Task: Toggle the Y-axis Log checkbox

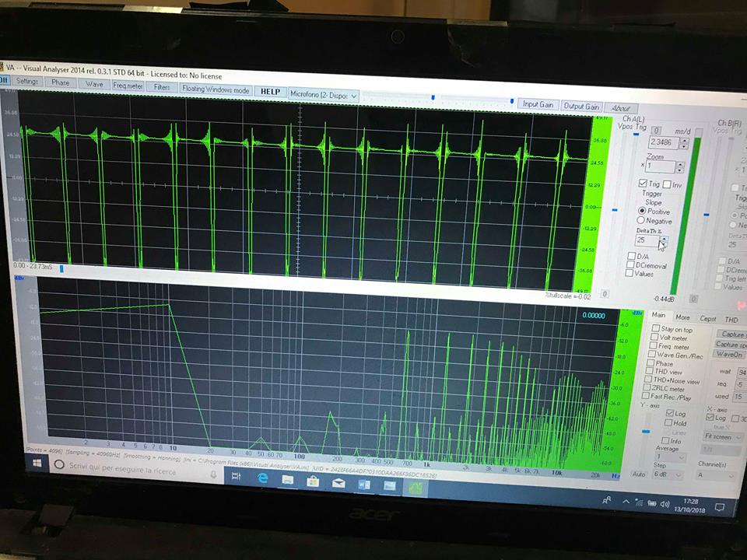Action: 670,413
